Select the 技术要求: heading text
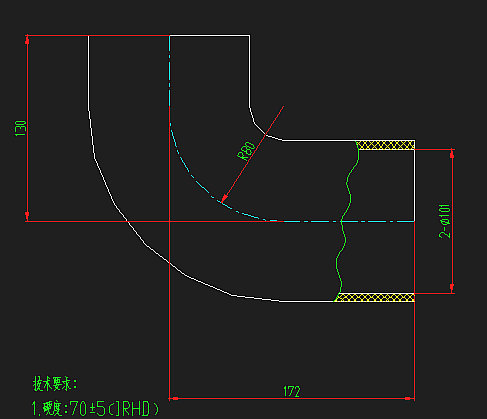Image resolution: width=487 pixels, height=419 pixels. 55,384
